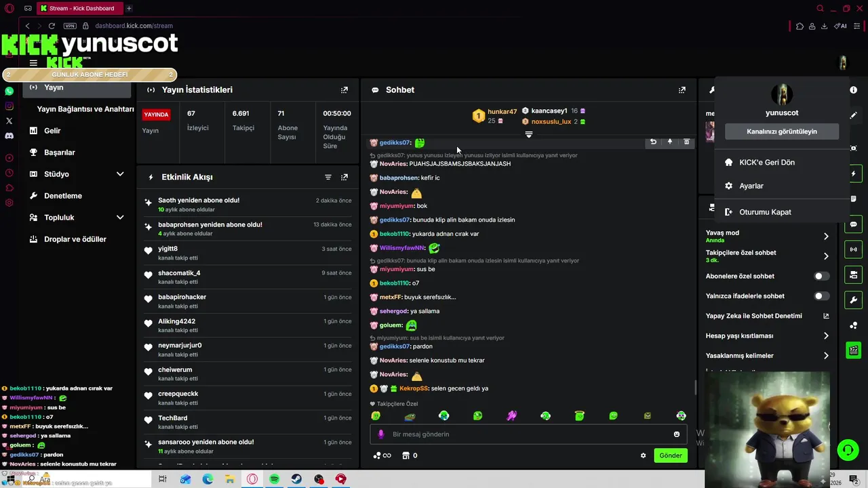Open the Windows Start menu
This screenshot has width=868, height=488.
coord(11,479)
